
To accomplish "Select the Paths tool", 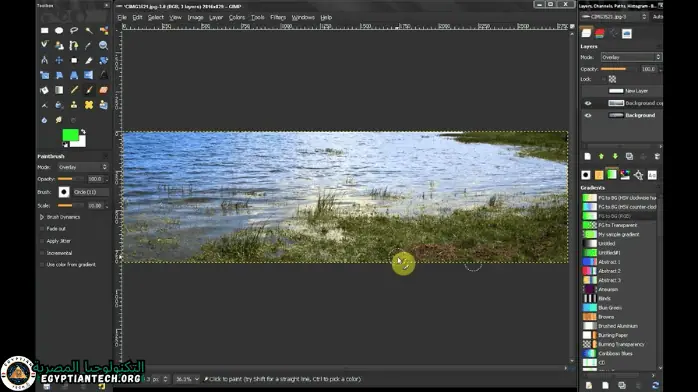I will click(74, 45).
